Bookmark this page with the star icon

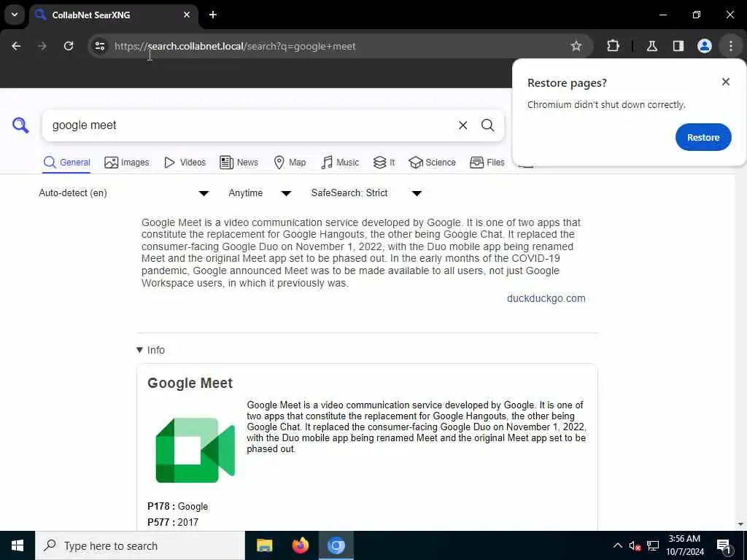[x=576, y=46]
